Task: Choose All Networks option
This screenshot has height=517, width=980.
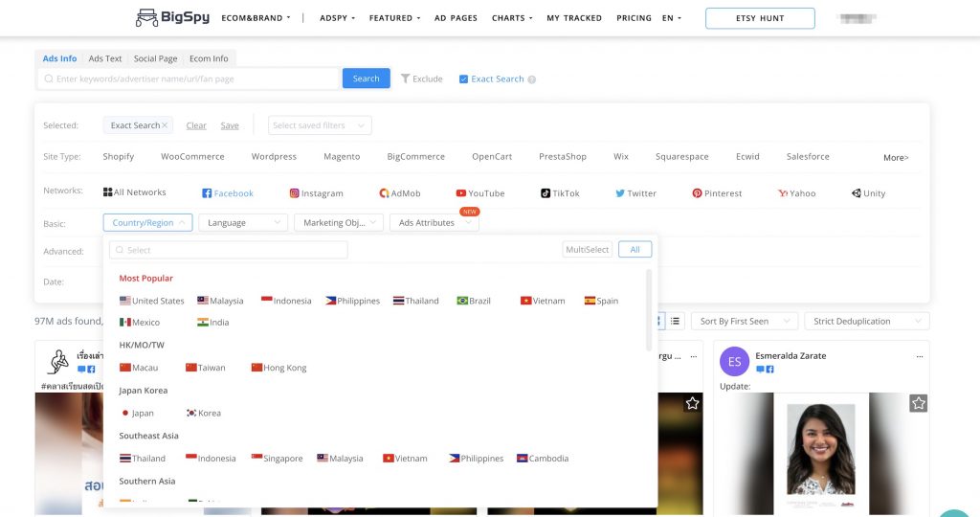Action: click(x=134, y=191)
